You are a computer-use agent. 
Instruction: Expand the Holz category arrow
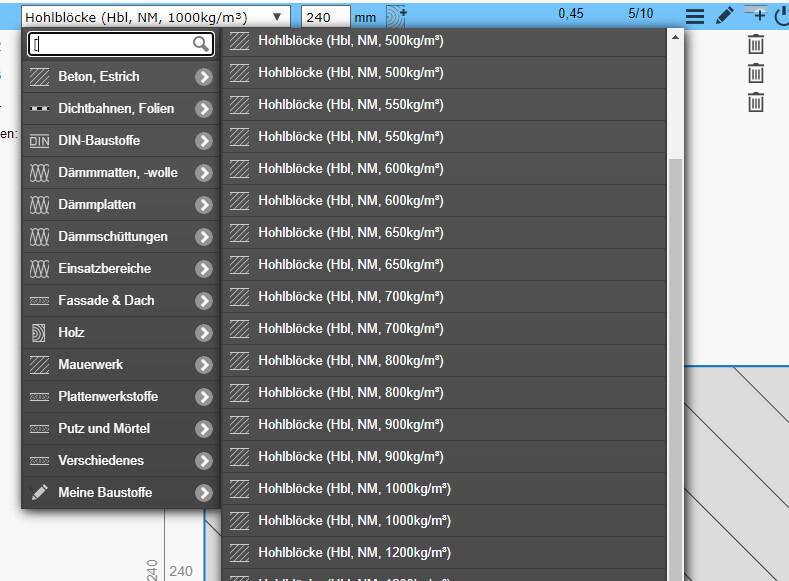(x=204, y=333)
